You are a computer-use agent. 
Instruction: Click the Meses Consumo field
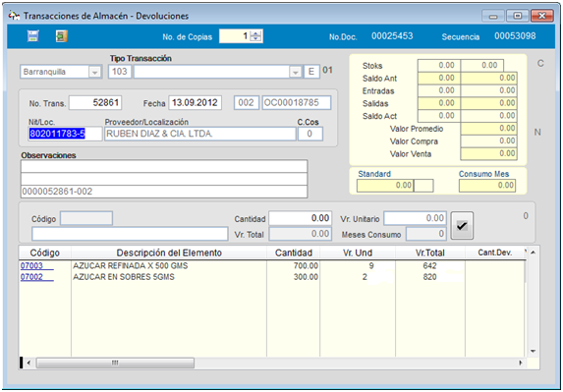tap(426, 234)
